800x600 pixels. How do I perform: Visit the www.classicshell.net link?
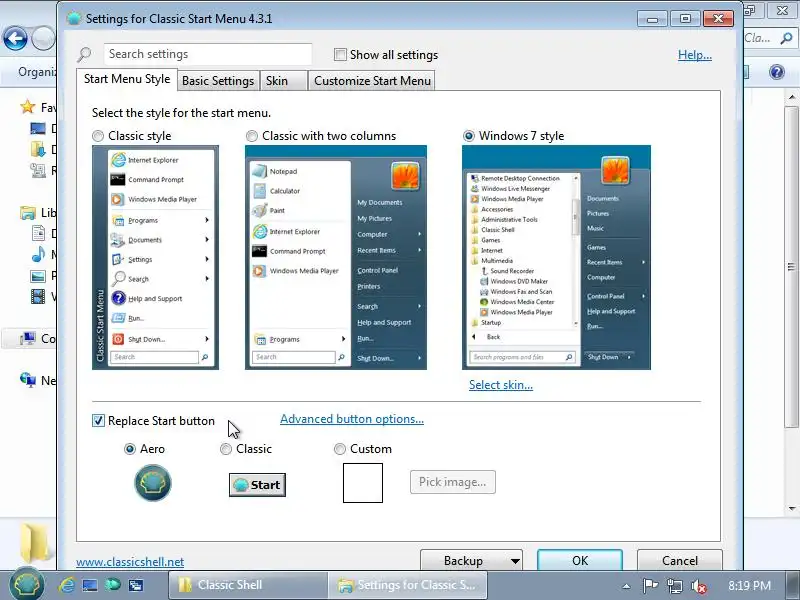coord(130,562)
